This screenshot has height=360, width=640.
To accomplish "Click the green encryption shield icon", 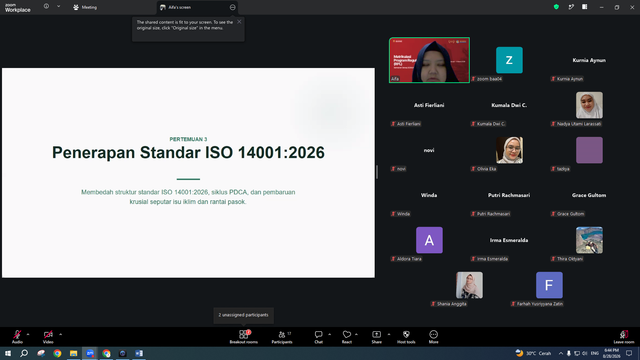I will pyautogui.click(x=556, y=7).
